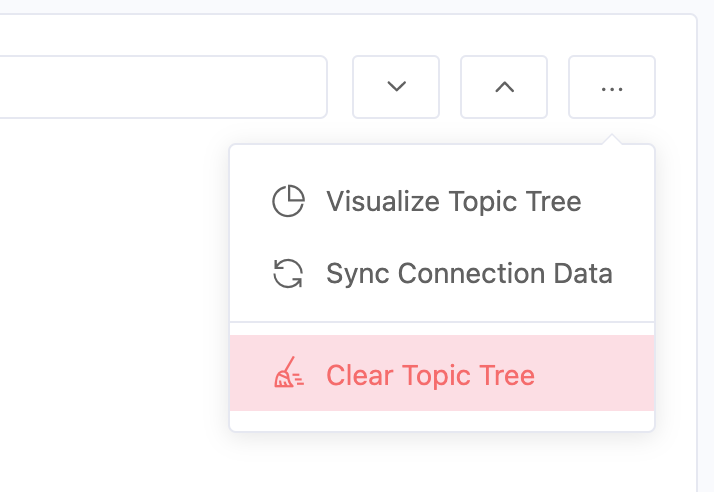Screen dimensions: 714x492
Task: Select the Clear Topic Tree option
Action: [430, 375]
